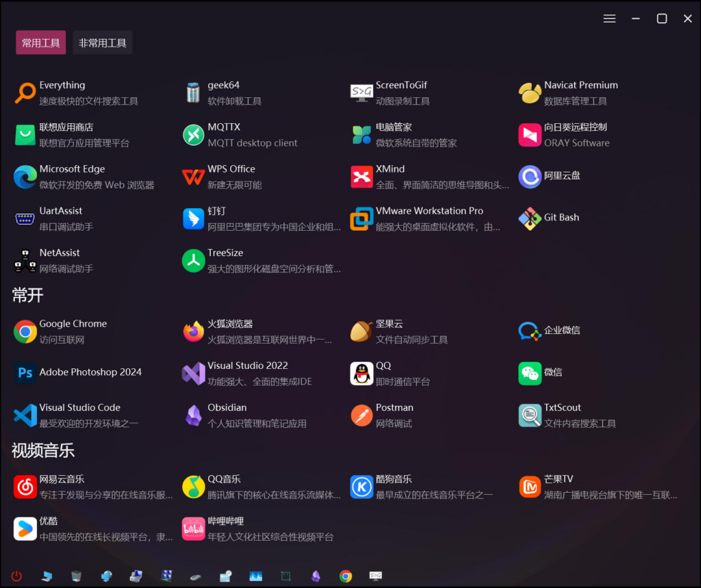Viewport: 701px width, 588px height.
Task: Open 钉钉 blue icon
Action: coord(193,219)
